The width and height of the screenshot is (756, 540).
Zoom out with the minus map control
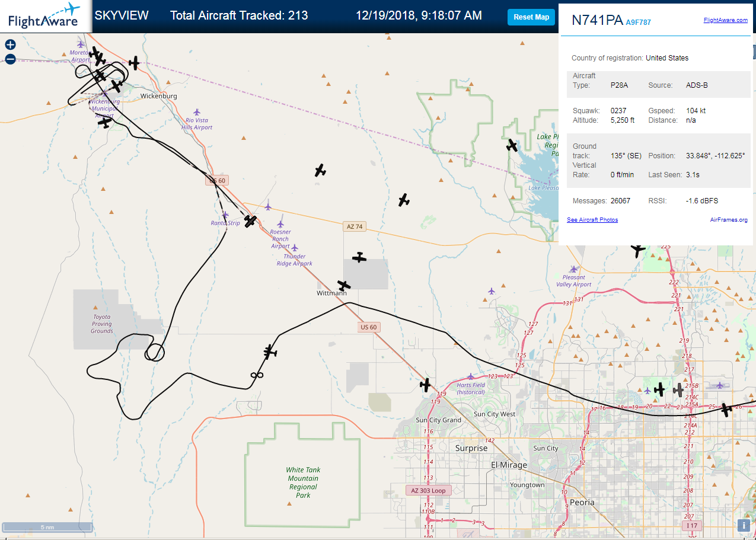tap(10, 59)
